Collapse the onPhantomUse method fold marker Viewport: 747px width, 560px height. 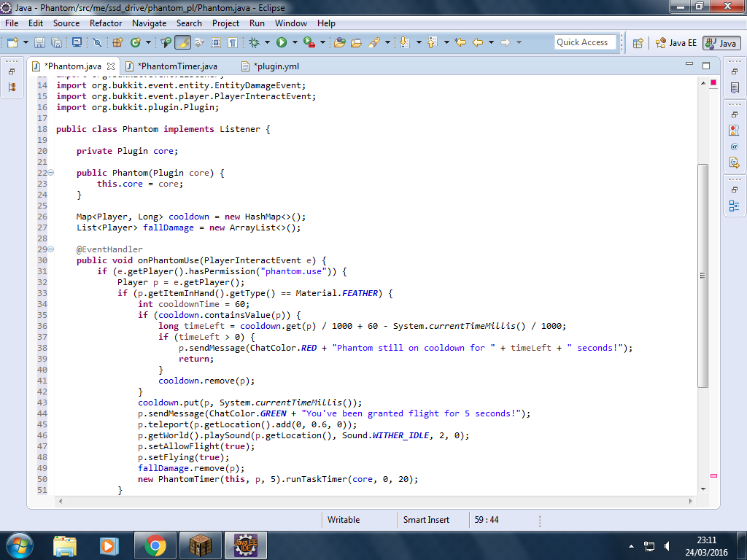[x=50, y=249]
